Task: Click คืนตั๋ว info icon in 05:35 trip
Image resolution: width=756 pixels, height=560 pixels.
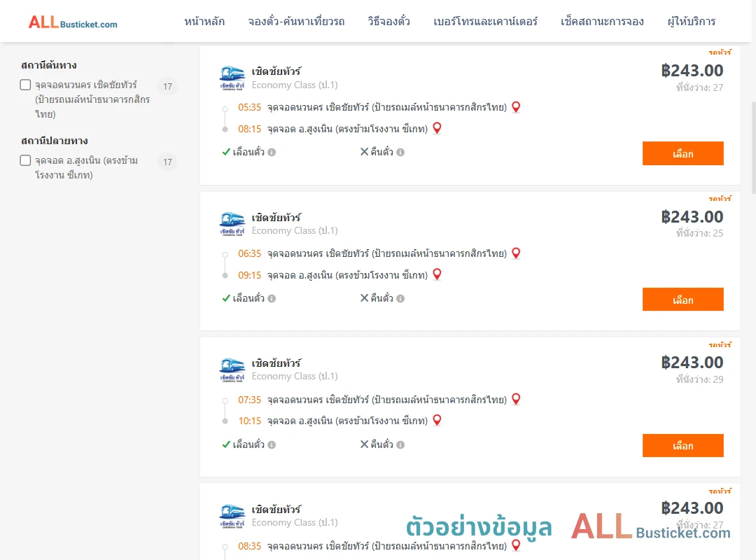Action: pos(400,153)
